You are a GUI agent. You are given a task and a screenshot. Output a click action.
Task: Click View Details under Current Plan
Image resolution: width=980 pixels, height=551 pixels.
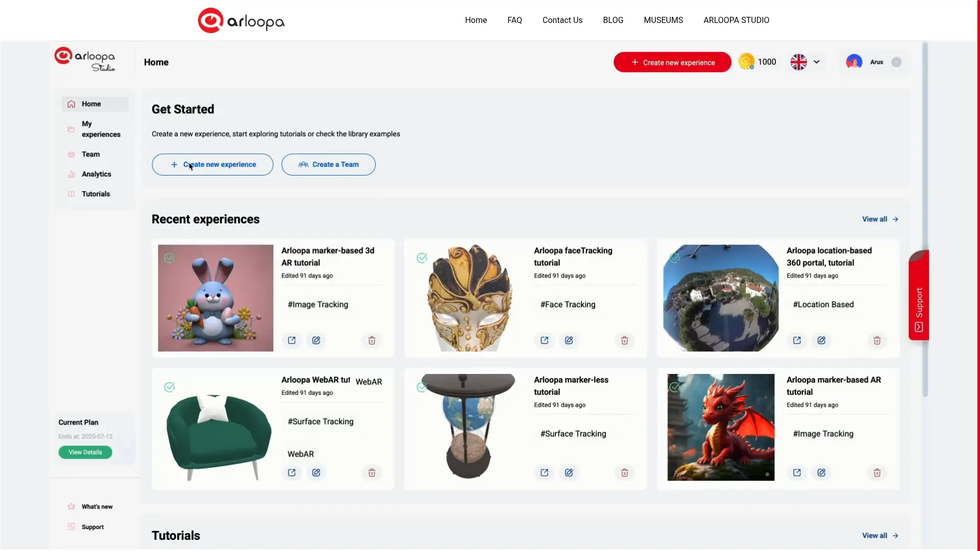click(85, 452)
